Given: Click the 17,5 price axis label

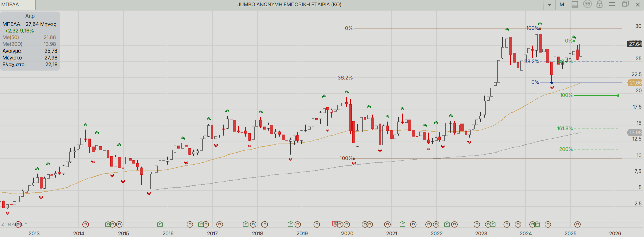Looking at the screenshot, I should [x=637, y=107].
